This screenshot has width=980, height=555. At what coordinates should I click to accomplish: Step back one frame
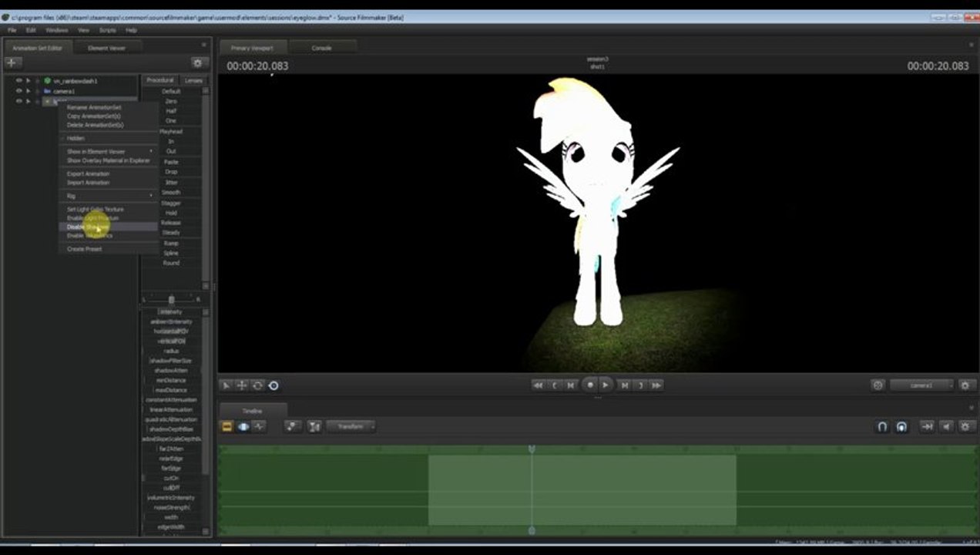coord(571,385)
